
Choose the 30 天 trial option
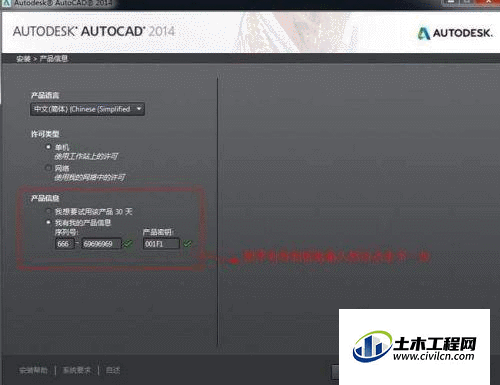tap(49, 211)
